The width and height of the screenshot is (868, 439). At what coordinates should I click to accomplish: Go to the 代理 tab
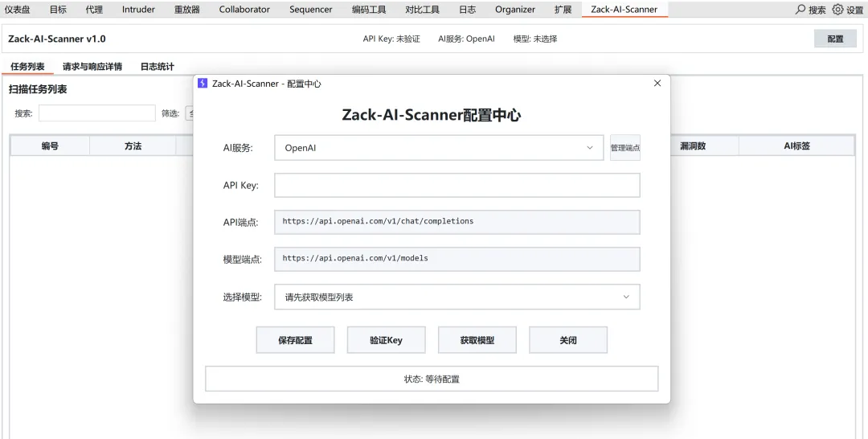pyautogui.click(x=94, y=10)
